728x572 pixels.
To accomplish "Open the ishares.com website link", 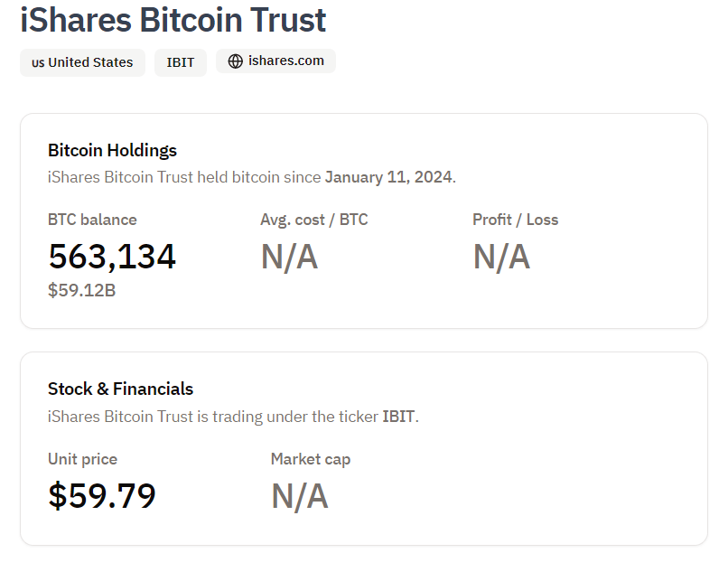I will click(275, 61).
